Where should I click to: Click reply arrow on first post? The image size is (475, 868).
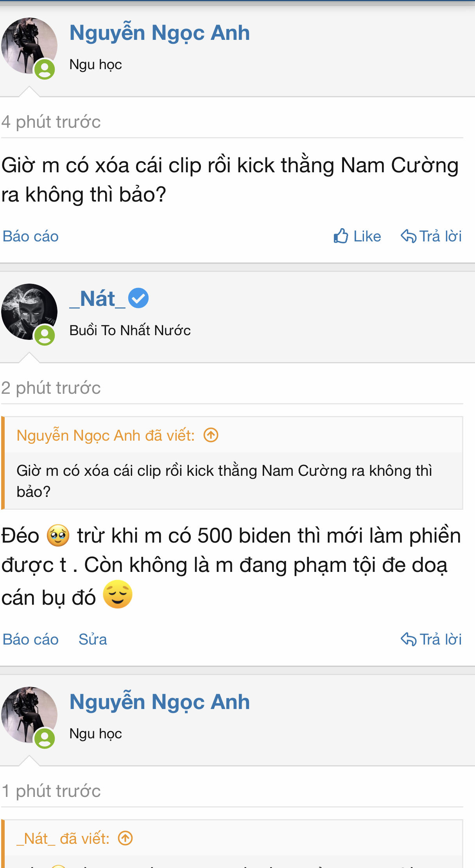[x=409, y=236]
